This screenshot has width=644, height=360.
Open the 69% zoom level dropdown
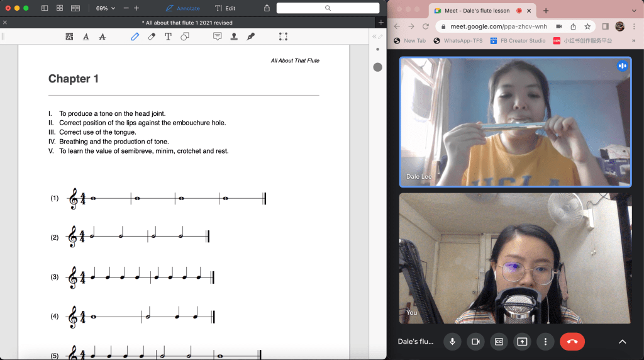coord(104,8)
